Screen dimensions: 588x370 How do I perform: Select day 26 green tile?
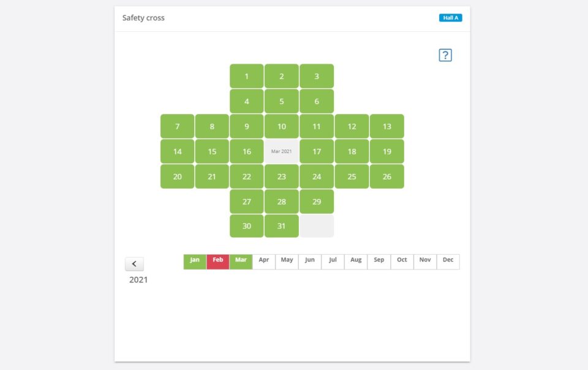click(x=387, y=176)
